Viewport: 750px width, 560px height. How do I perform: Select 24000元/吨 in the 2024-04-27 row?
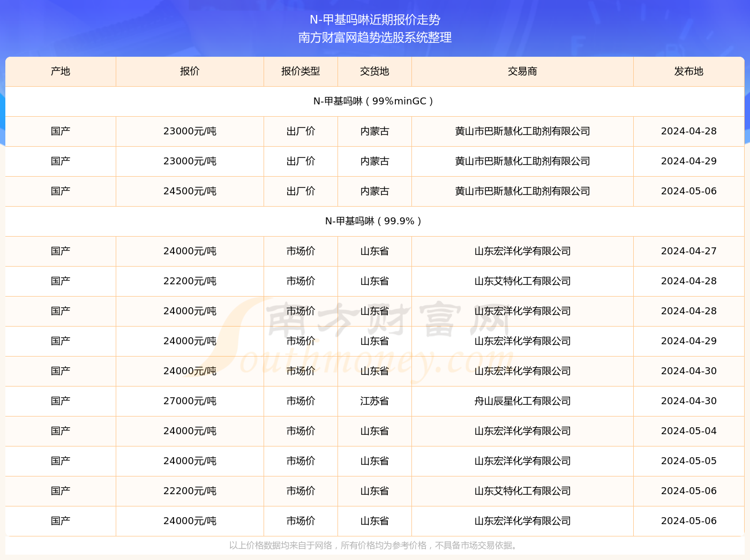[190, 251]
